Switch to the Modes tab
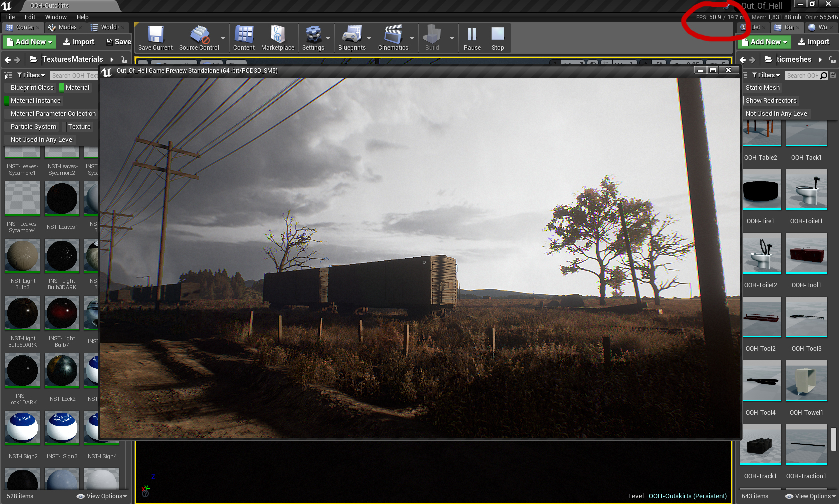Image resolution: width=839 pixels, height=504 pixels. click(63, 27)
